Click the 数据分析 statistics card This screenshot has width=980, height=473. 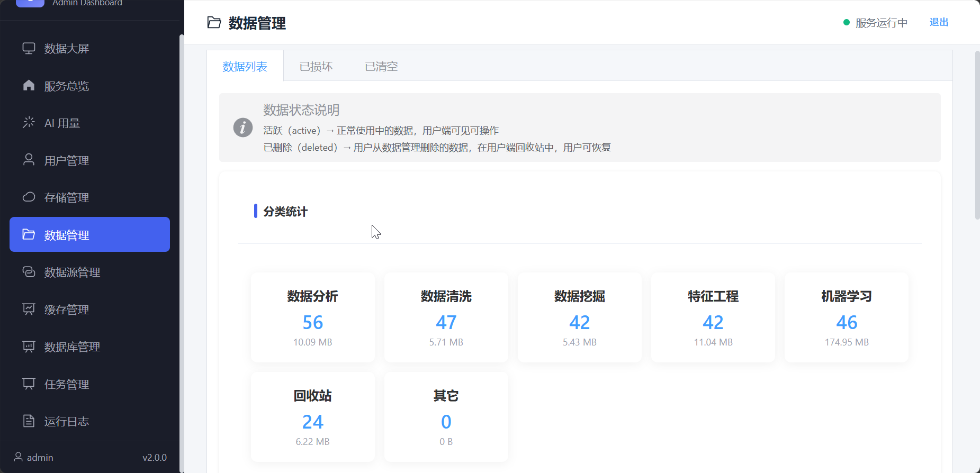(x=313, y=317)
